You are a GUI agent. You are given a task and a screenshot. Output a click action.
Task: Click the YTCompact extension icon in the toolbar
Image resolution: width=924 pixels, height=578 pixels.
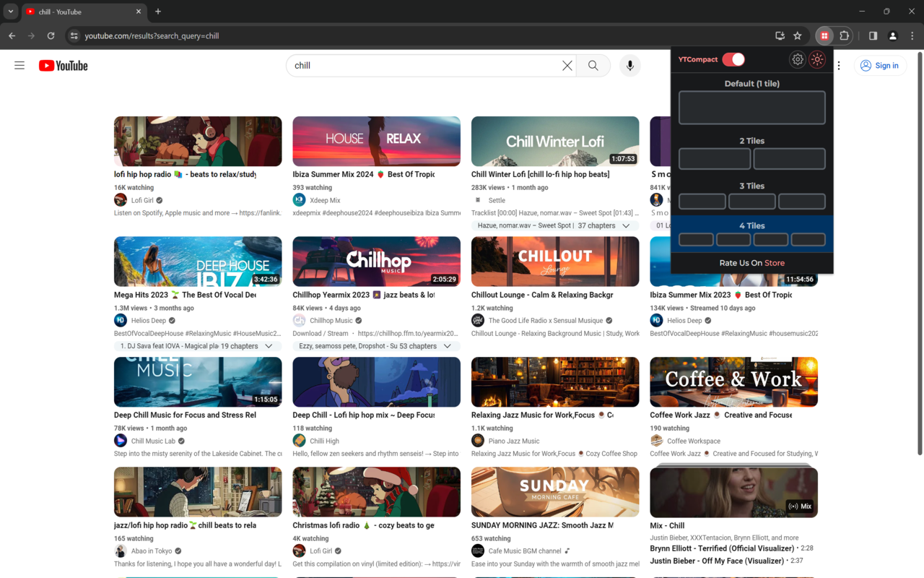click(824, 35)
